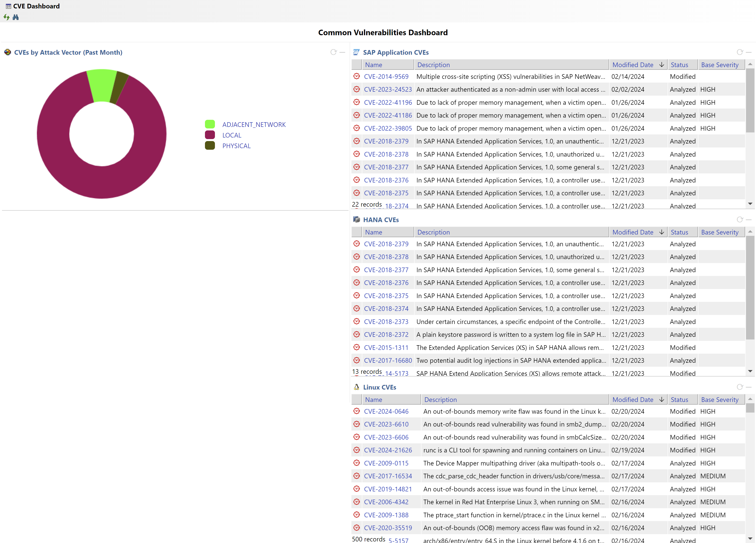Click the sort arrow on HANA Modified Date column

(x=662, y=232)
